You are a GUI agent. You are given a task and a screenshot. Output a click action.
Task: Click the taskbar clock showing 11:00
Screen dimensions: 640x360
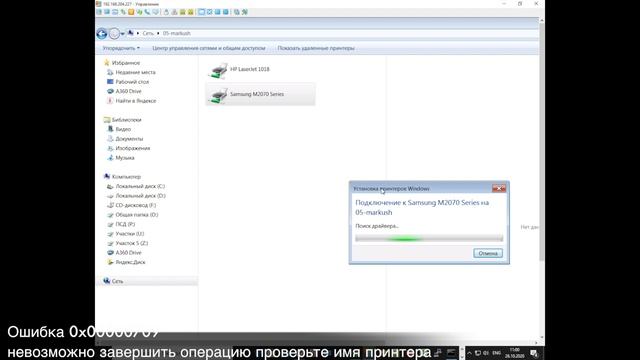tap(515, 353)
